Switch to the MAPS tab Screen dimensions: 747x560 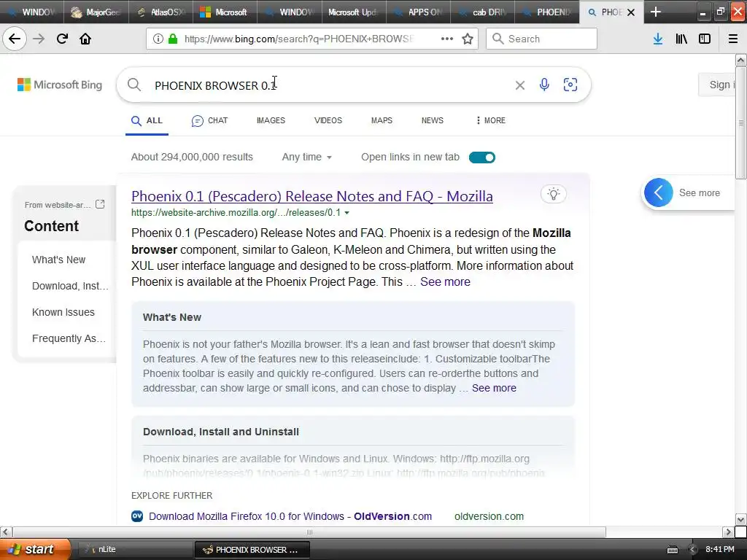click(x=382, y=120)
